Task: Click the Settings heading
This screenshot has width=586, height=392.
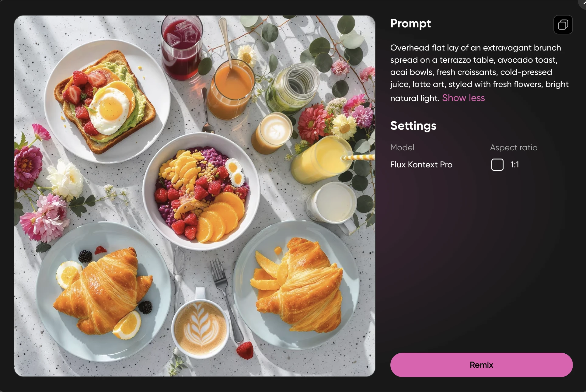Action: click(x=413, y=126)
